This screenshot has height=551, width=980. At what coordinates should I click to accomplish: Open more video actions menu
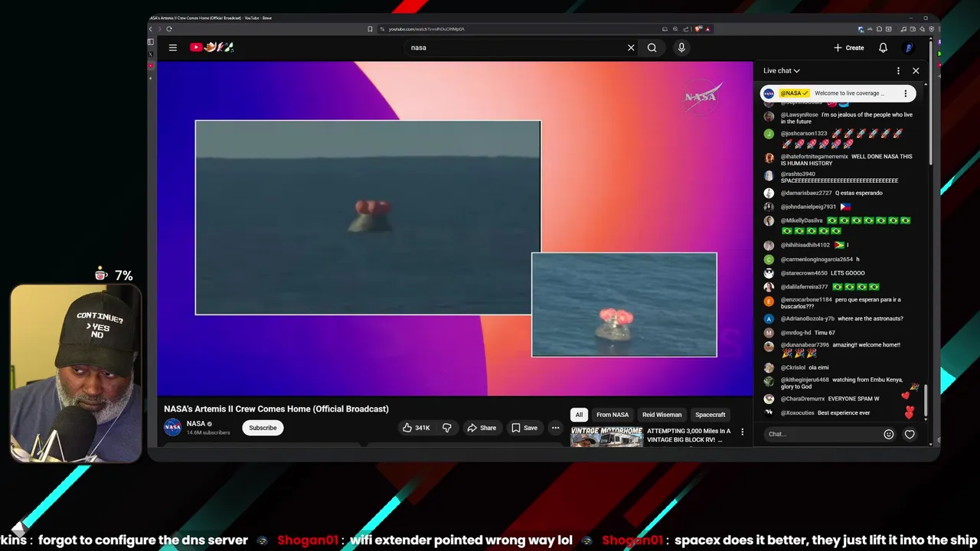point(555,428)
